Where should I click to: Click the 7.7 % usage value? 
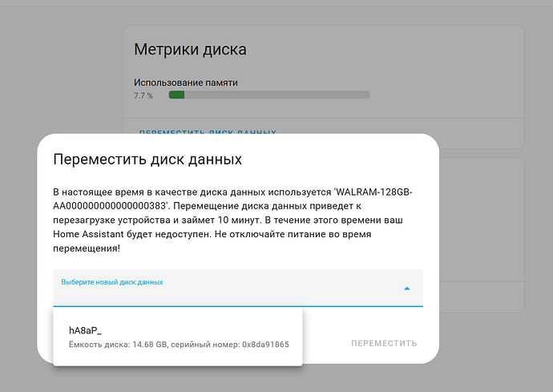pos(143,95)
